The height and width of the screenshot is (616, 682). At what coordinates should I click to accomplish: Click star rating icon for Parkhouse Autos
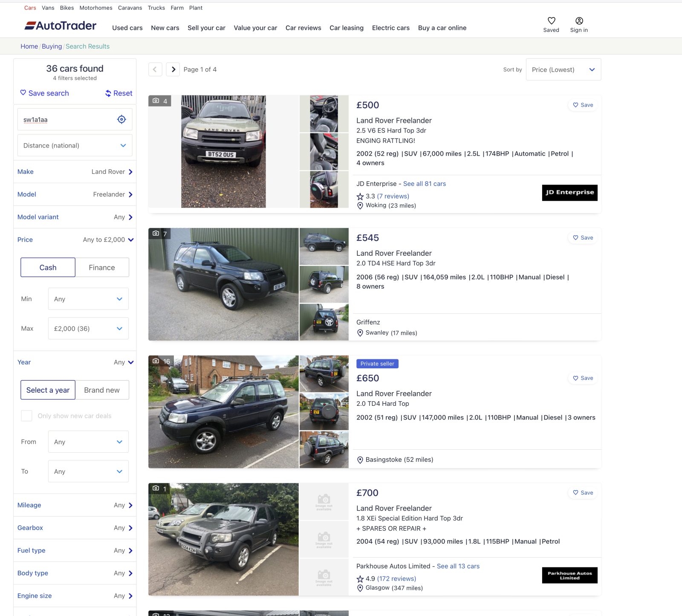click(360, 579)
